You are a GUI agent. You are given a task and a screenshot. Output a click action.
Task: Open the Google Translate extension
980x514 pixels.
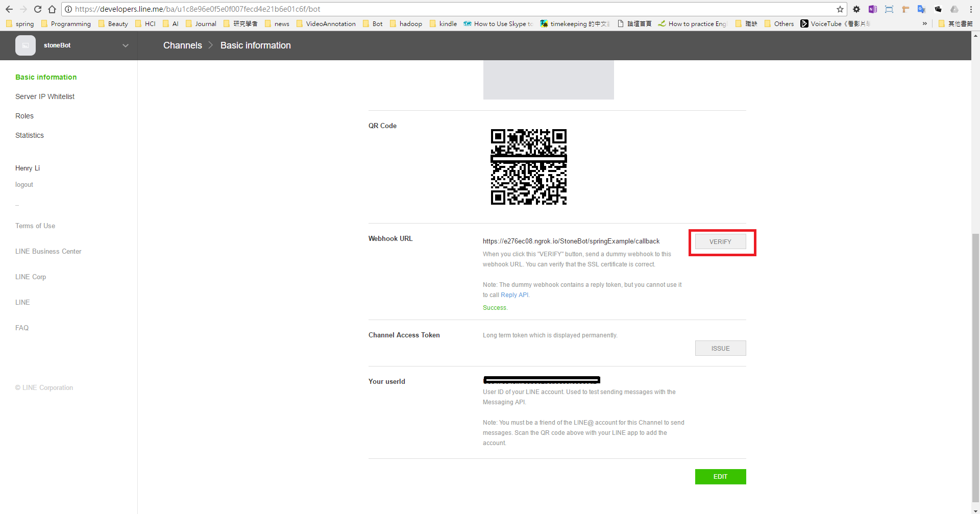921,9
